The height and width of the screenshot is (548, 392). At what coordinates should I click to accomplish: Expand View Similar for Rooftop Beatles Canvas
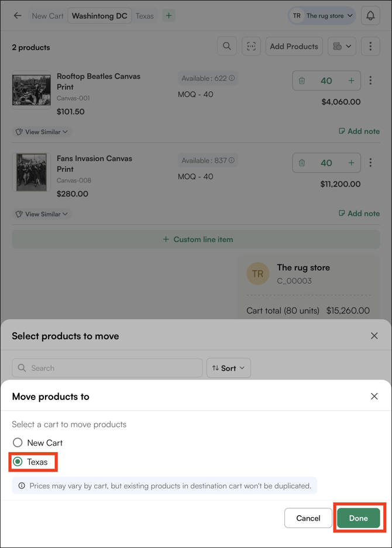coord(42,132)
